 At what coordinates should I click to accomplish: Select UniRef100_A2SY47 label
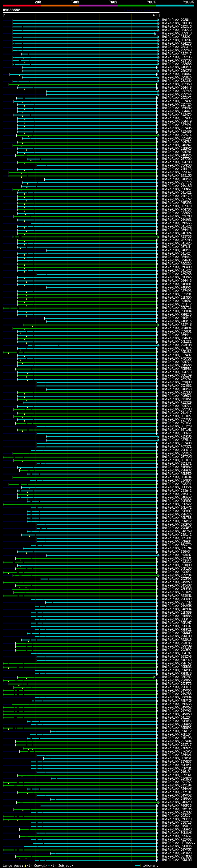(176, 54)
